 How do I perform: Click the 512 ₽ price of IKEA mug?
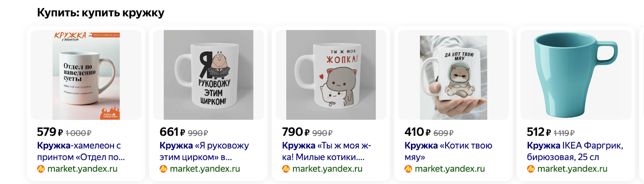tap(539, 132)
